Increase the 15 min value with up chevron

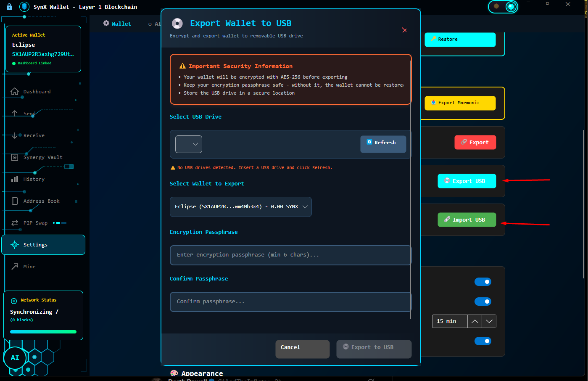click(x=475, y=321)
